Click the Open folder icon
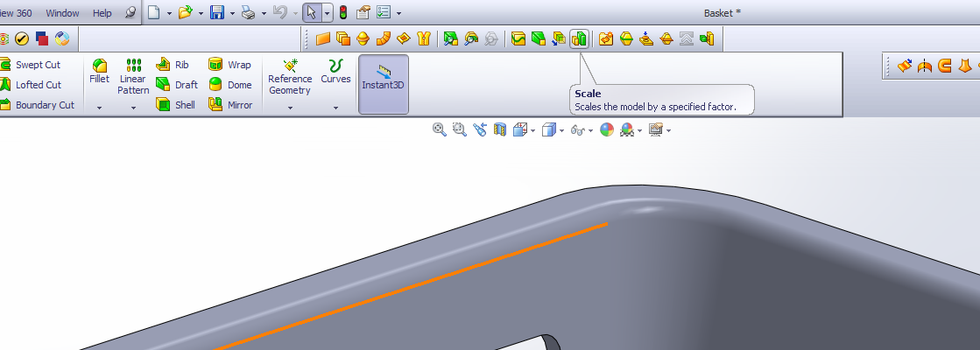This screenshot has width=980, height=350. [185, 12]
